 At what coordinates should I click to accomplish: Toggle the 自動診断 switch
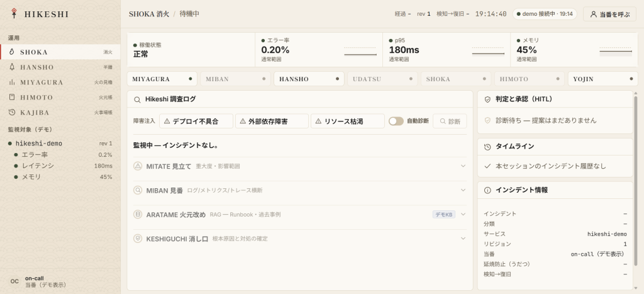(x=396, y=121)
